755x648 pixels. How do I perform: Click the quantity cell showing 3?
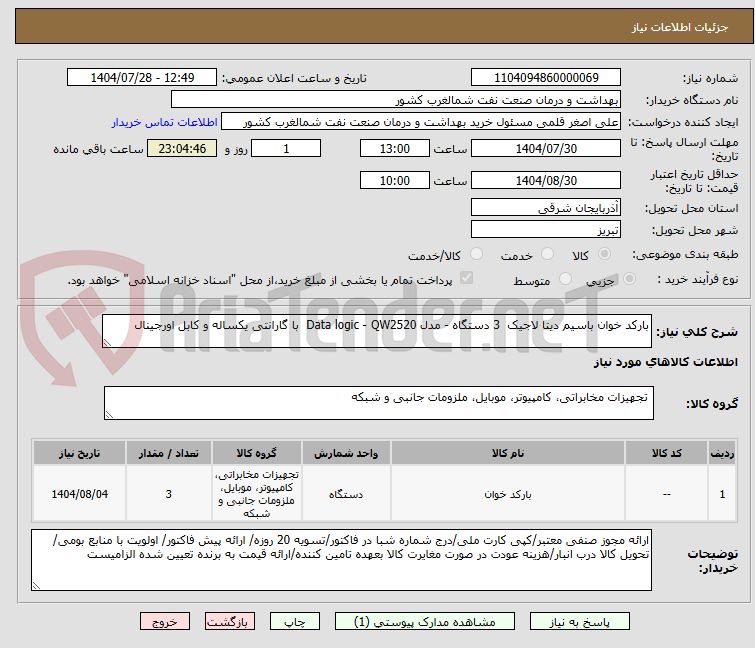click(x=169, y=494)
